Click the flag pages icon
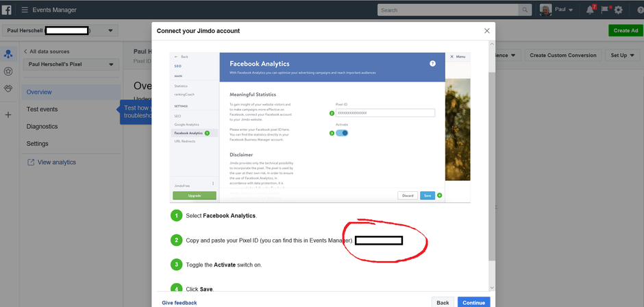Screen dimensions: 644x307 point(604,10)
